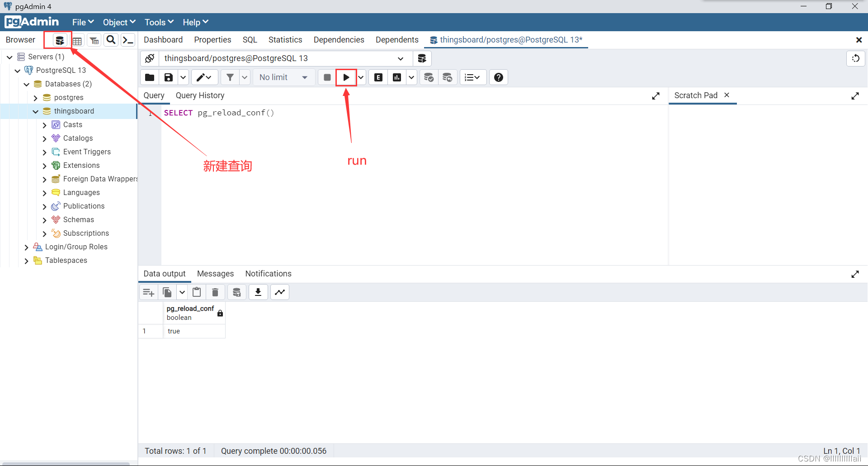Screen dimensions: 868x466
Task: Click the 'true' result cell
Action: (194, 331)
